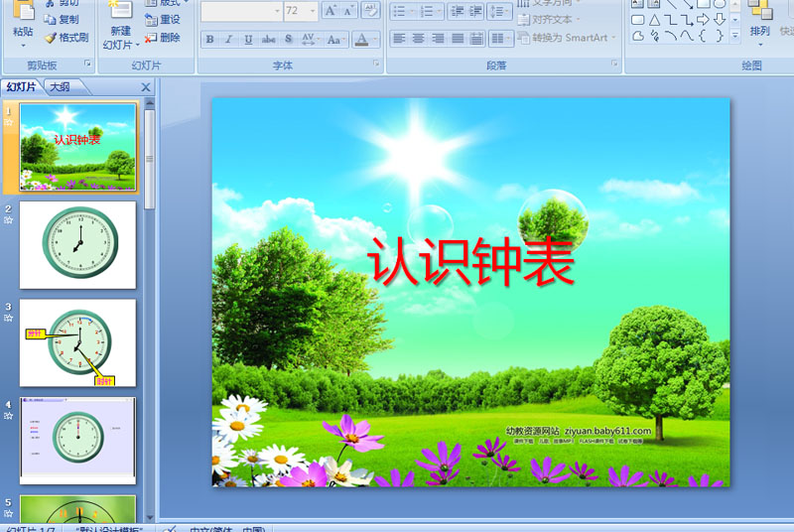Select the rounded rectangle shape
Image resolution: width=794 pixels, height=532 pixels.
638,20
